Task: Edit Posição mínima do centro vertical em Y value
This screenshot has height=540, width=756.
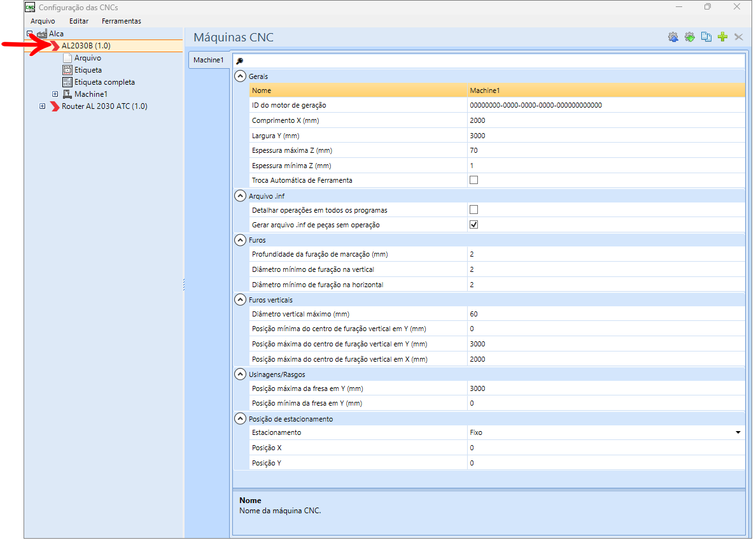Action: coord(606,329)
